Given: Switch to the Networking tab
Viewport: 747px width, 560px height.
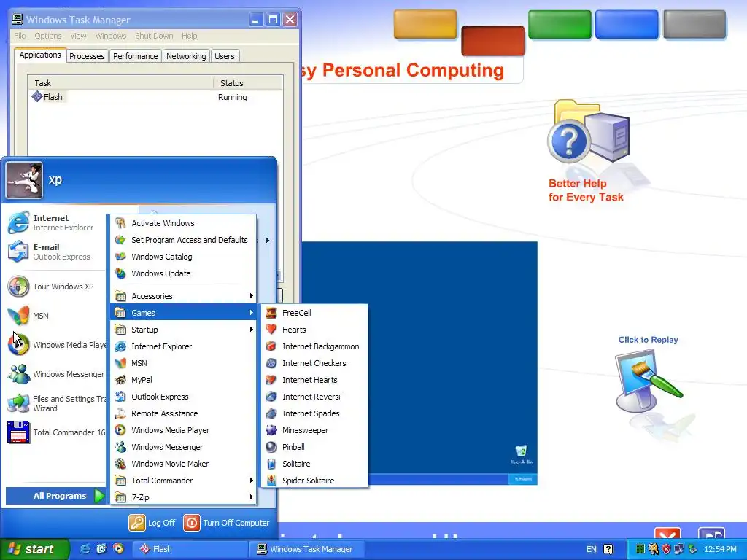Looking at the screenshot, I should (186, 56).
